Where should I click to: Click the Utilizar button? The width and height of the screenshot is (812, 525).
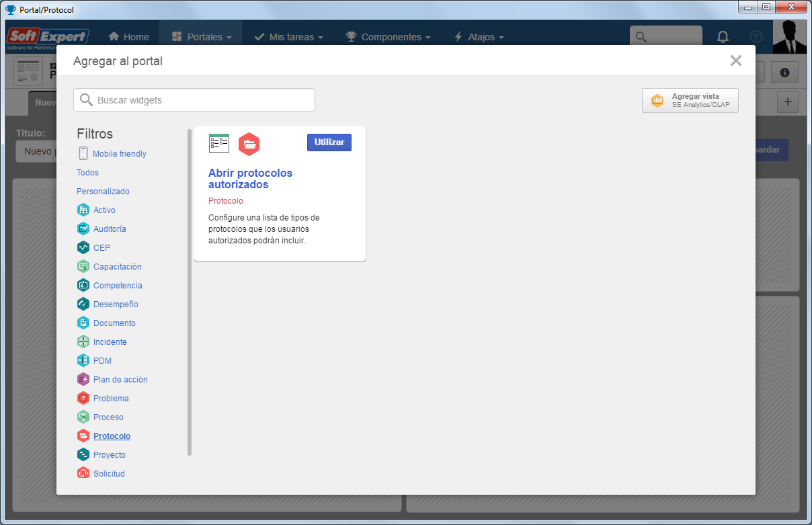click(329, 143)
